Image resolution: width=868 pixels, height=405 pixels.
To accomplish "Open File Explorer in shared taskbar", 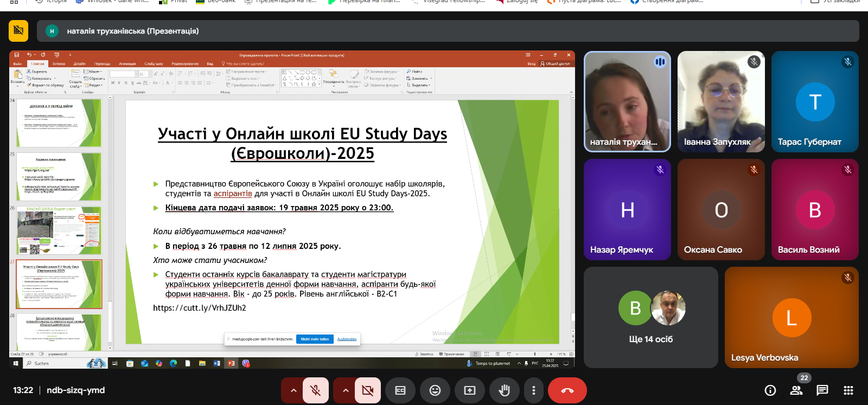I will tap(202, 363).
